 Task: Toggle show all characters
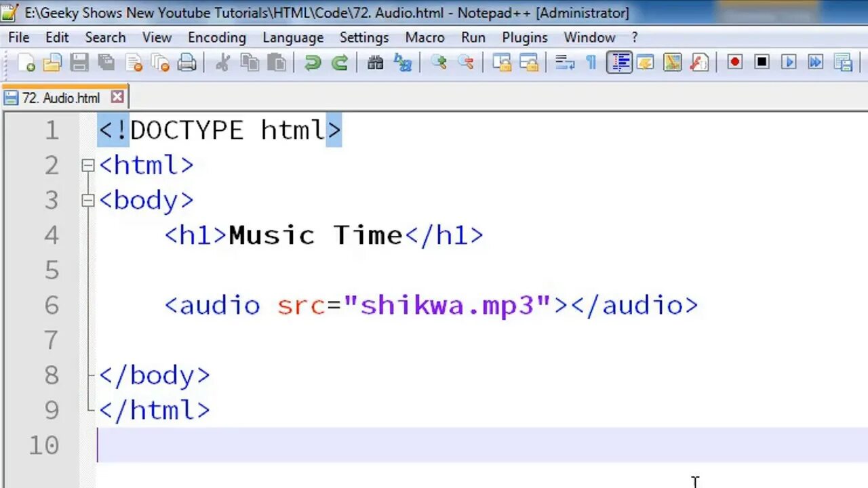(591, 62)
